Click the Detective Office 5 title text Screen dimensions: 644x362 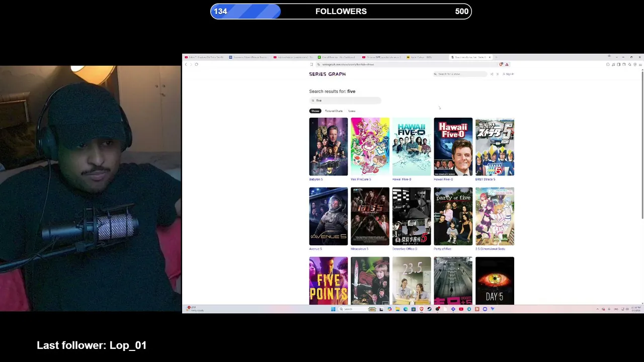pyautogui.click(x=405, y=249)
